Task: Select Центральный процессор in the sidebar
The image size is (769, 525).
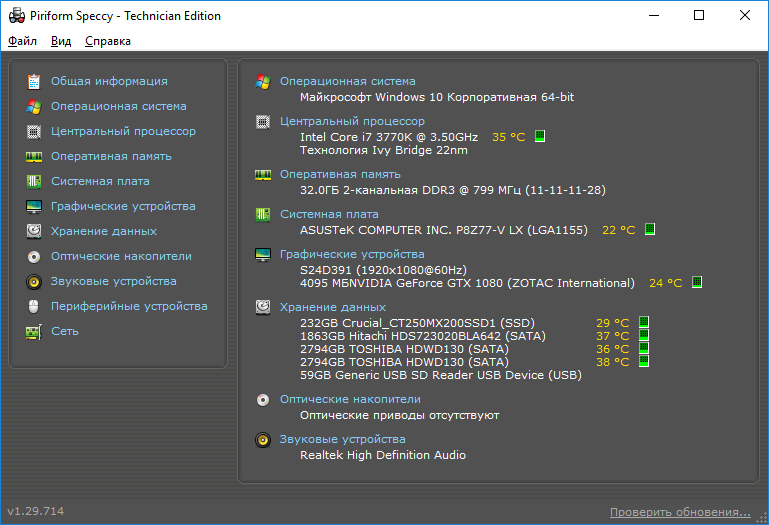Action: pos(124,131)
